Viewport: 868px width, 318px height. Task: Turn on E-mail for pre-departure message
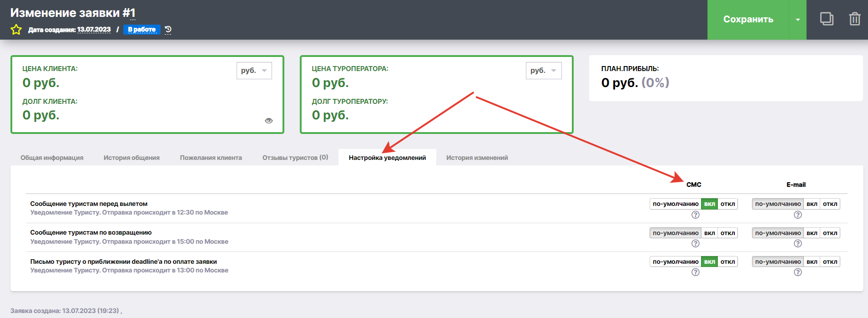coord(812,204)
